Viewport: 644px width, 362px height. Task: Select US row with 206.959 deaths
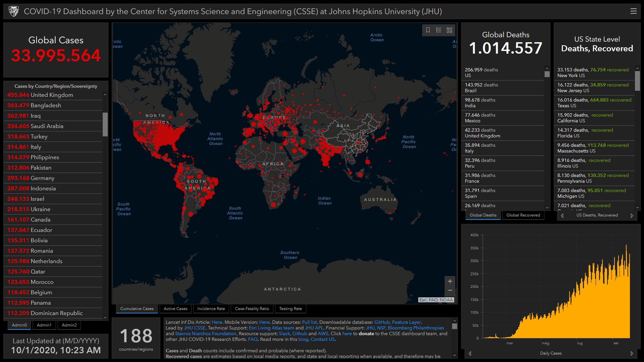click(x=503, y=73)
